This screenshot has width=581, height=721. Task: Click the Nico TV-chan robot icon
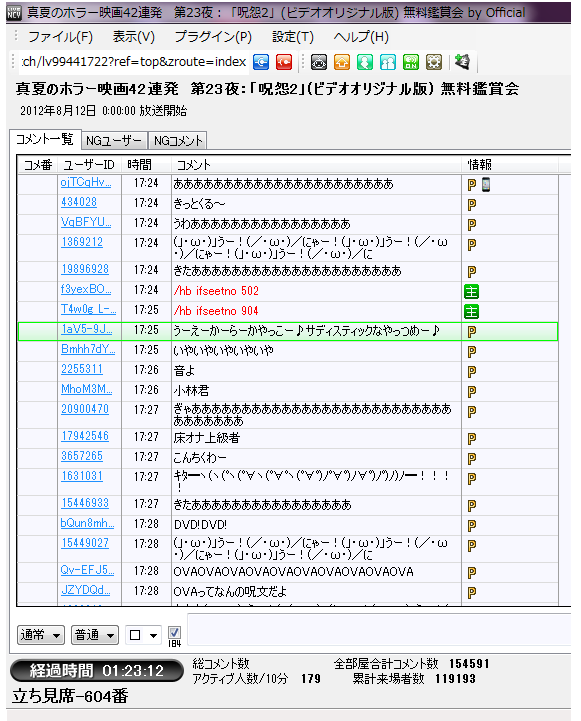[319, 62]
